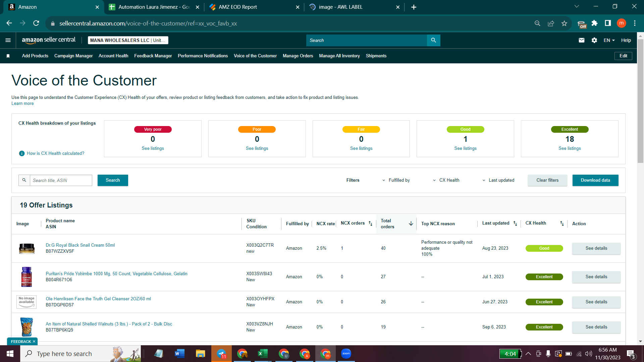Click the zoom magnifier icon in address bar
Image resolution: width=644 pixels, height=362 pixels.
point(537,23)
